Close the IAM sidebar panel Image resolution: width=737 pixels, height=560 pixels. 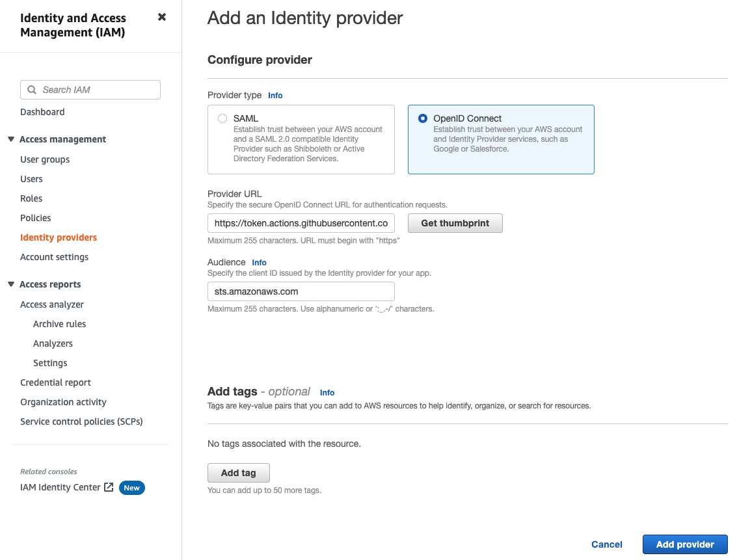coord(161,17)
